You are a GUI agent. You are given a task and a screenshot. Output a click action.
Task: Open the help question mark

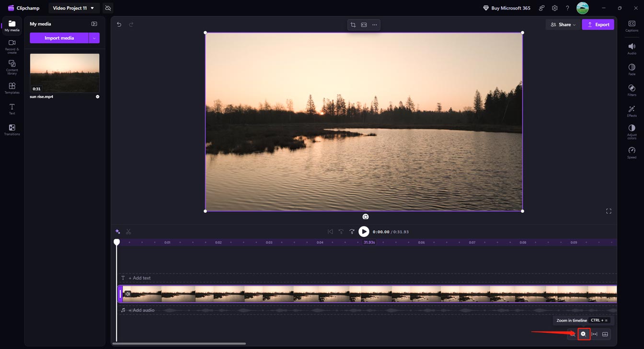[567, 8]
